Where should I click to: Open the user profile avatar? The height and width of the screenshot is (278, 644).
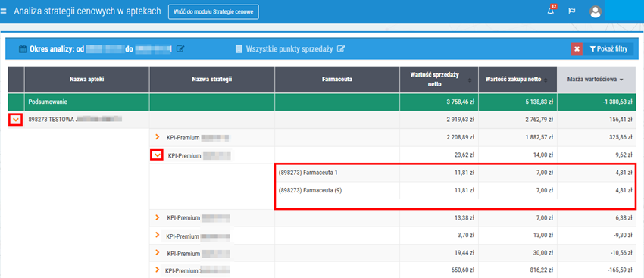(x=595, y=11)
